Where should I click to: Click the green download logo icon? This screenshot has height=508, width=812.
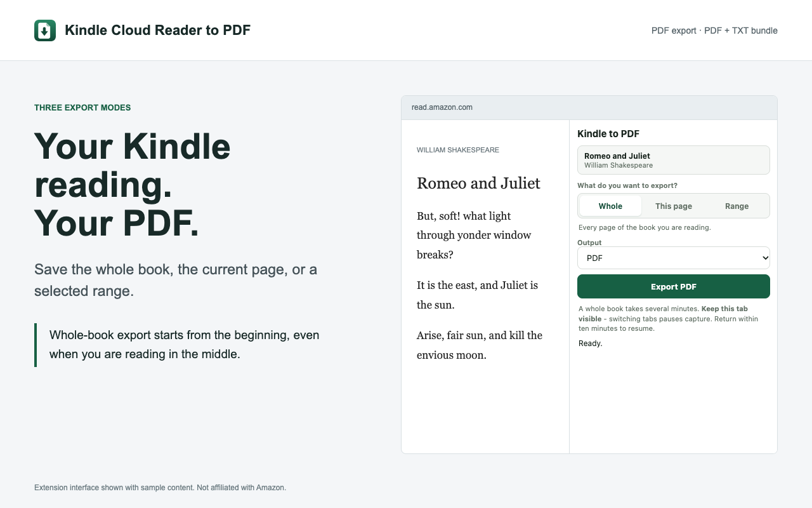45,30
